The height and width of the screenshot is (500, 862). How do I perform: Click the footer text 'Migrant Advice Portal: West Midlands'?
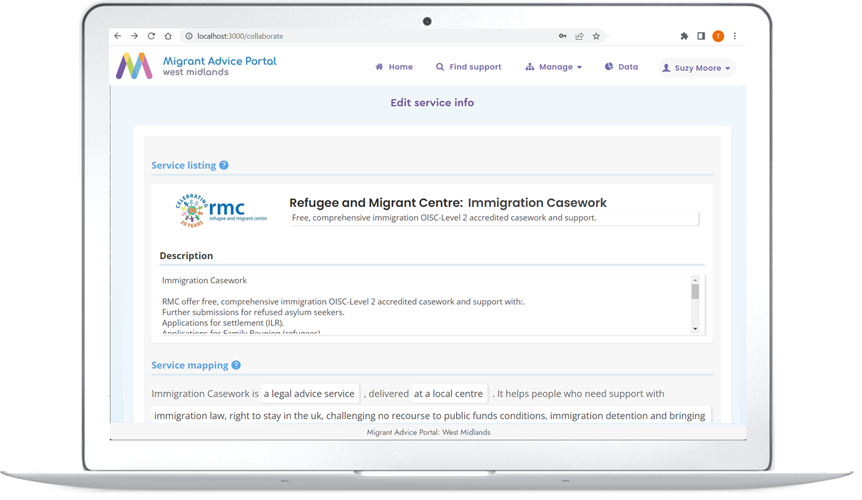coord(428,432)
